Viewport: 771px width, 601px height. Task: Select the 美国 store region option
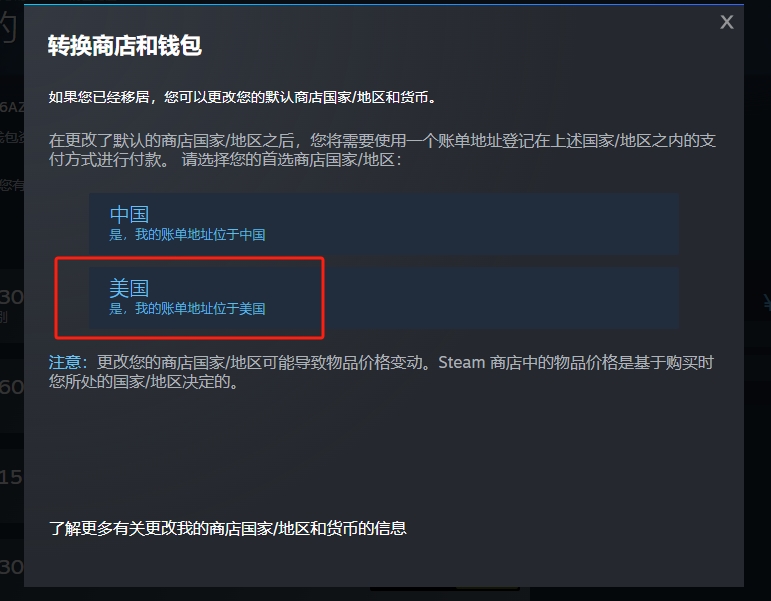pyautogui.click(x=384, y=298)
